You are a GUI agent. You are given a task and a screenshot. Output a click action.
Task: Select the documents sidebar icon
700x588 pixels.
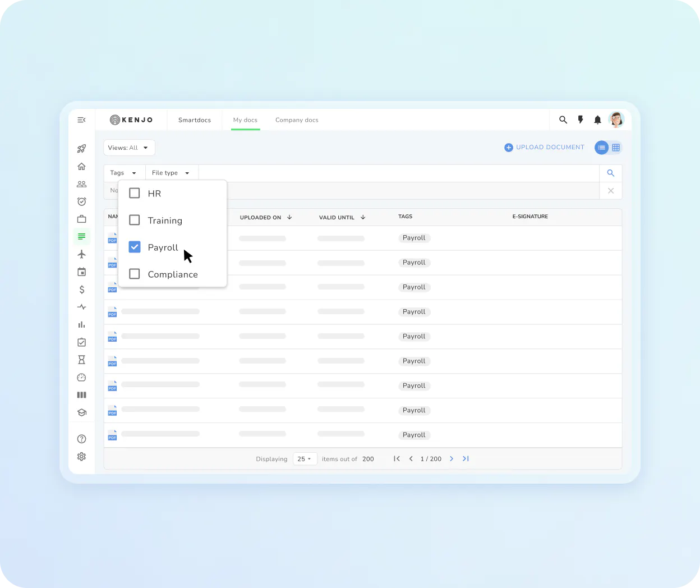coord(81,236)
